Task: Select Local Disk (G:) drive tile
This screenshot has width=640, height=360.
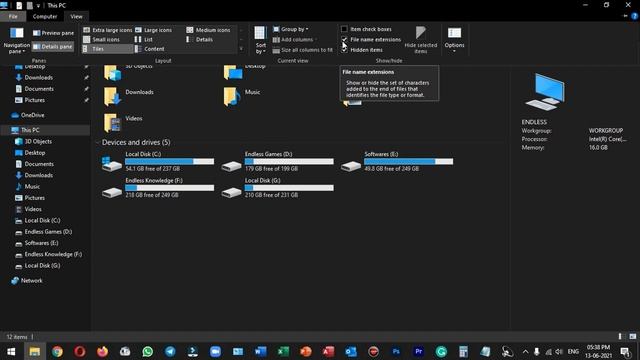Action: pos(278,188)
